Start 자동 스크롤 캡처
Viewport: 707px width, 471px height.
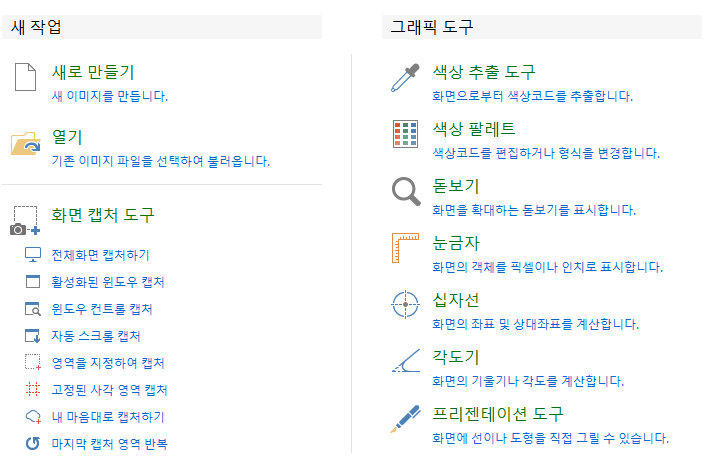click(96, 336)
